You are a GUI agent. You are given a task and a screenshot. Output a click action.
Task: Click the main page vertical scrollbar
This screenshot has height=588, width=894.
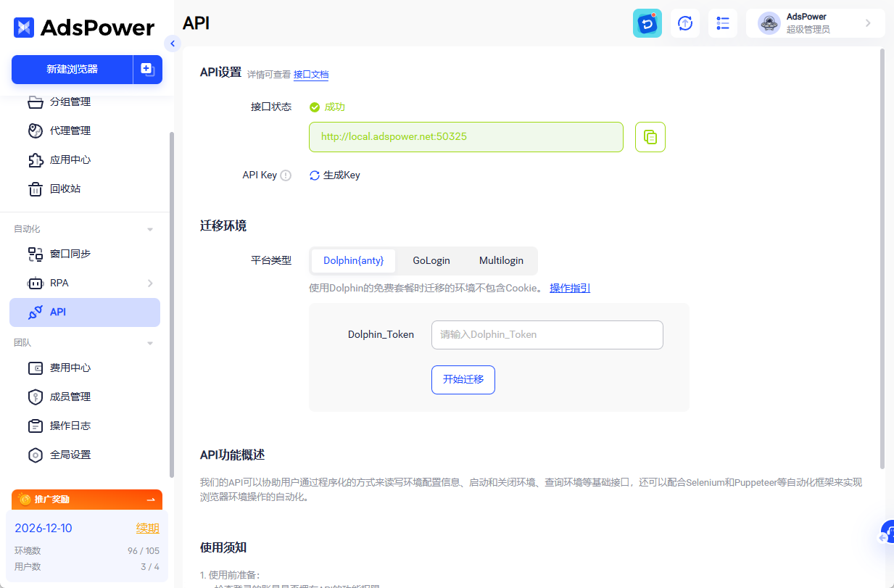click(x=882, y=257)
